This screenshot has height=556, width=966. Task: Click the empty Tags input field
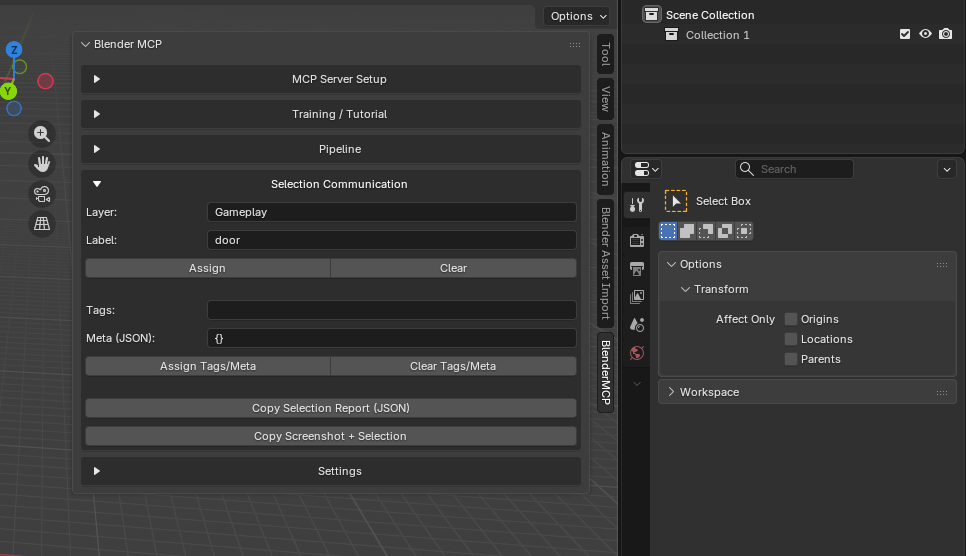[392, 310]
